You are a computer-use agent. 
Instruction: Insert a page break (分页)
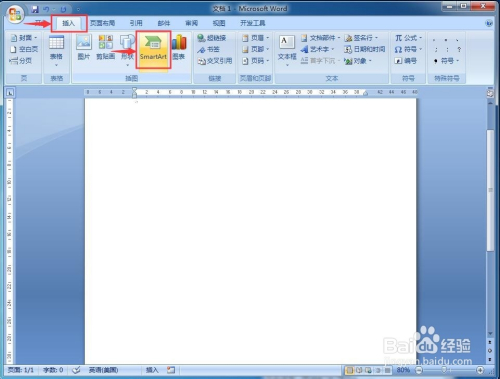tap(21, 60)
